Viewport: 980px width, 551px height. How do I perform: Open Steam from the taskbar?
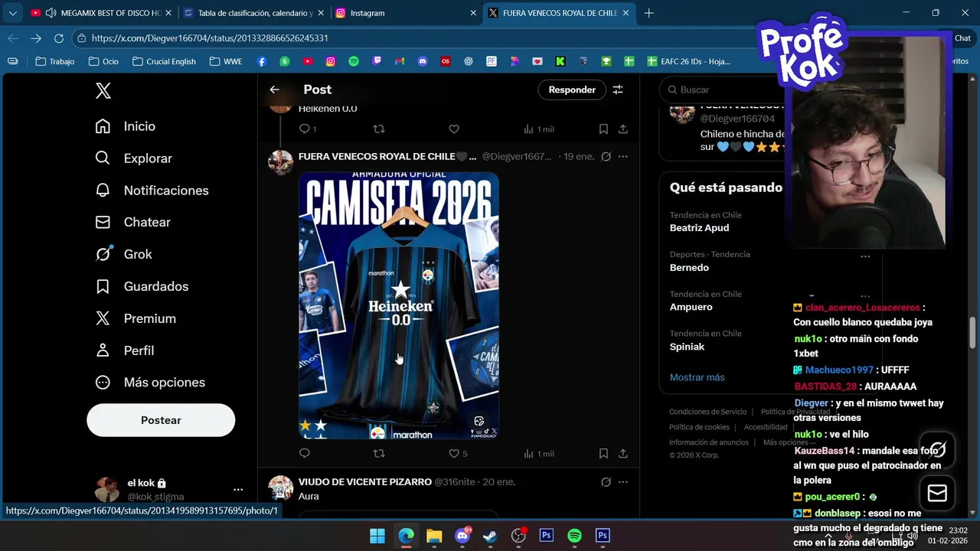click(x=490, y=536)
